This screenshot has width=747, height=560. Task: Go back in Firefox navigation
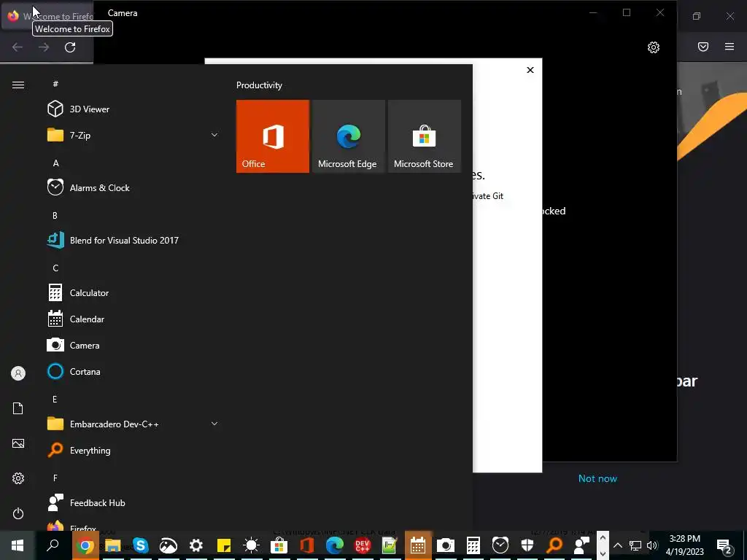(18, 47)
